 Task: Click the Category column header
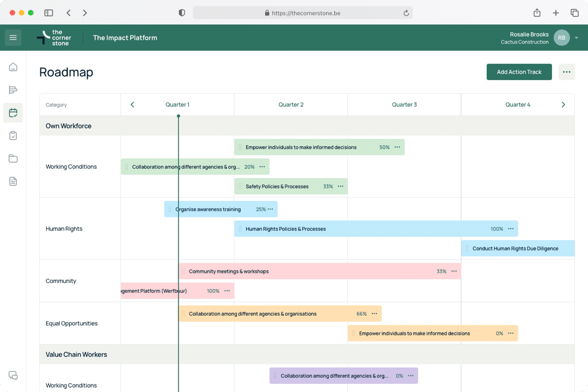pyautogui.click(x=56, y=105)
